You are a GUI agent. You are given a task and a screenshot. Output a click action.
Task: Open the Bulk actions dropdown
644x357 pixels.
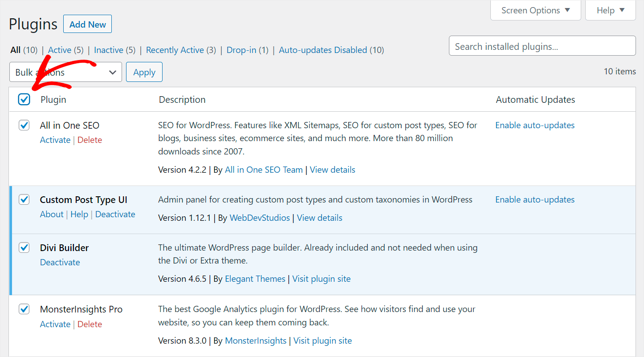(x=65, y=72)
